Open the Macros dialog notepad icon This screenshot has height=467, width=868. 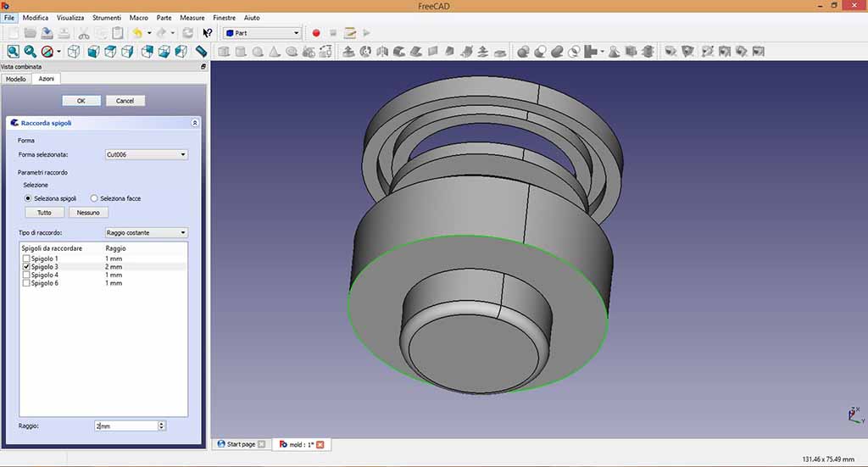[x=350, y=33]
